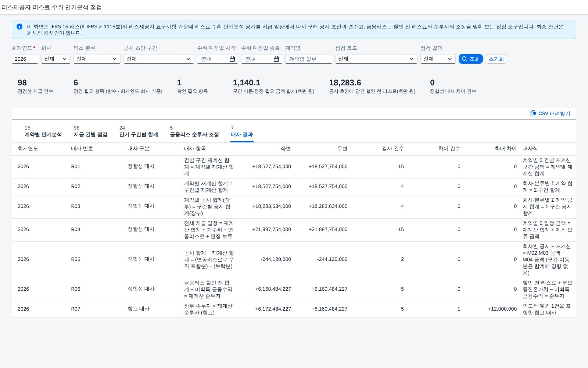Image resolution: width=588 pixels, height=368 pixels.
Task: Switch to 지급 건별 점검 tab
Action: pos(90,131)
